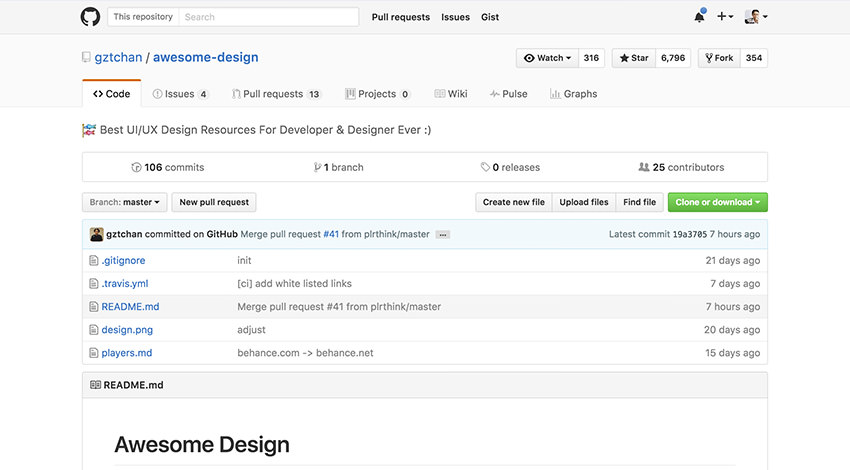Open Pull requests in top navigation
This screenshot has height=470, width=850.
click(401, 17)
